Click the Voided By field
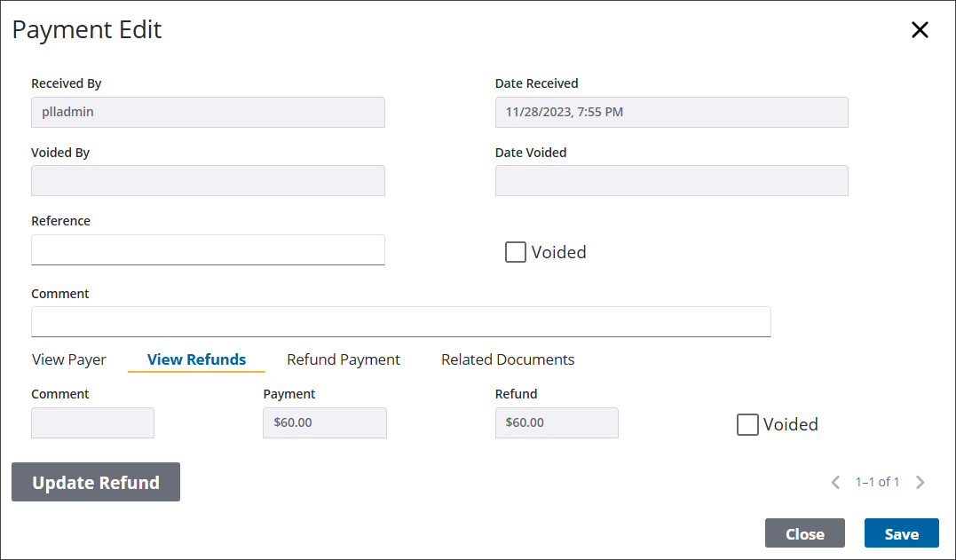This screenshot has width=956, height=560. coord(208,180)
